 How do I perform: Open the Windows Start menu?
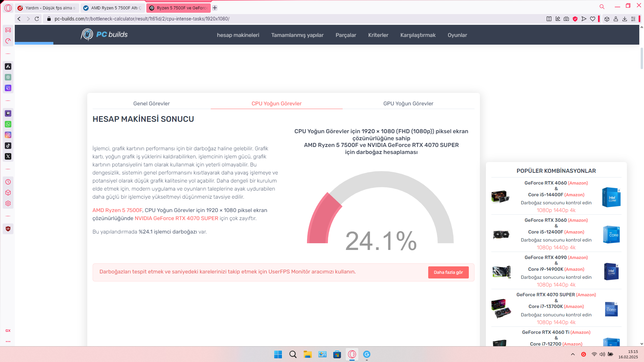tap(278, 354)
